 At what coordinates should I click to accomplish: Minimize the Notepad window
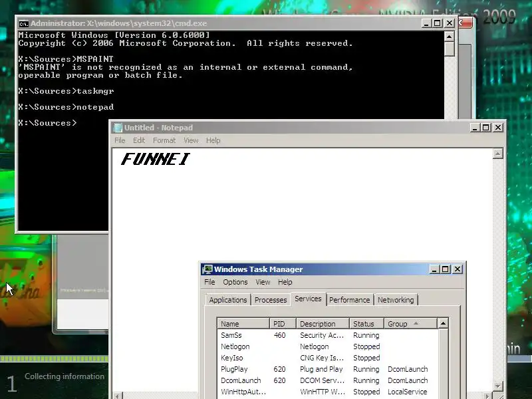click(x=475, y=128)
